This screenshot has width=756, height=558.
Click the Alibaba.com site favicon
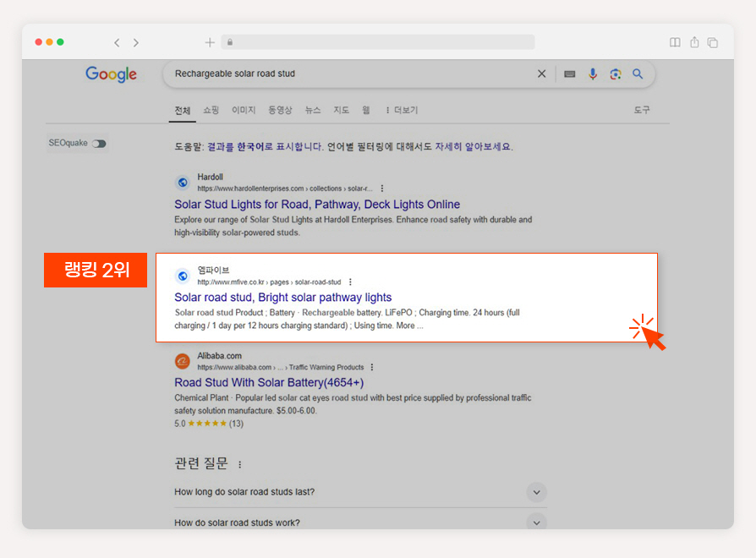[x=183, y=361]
